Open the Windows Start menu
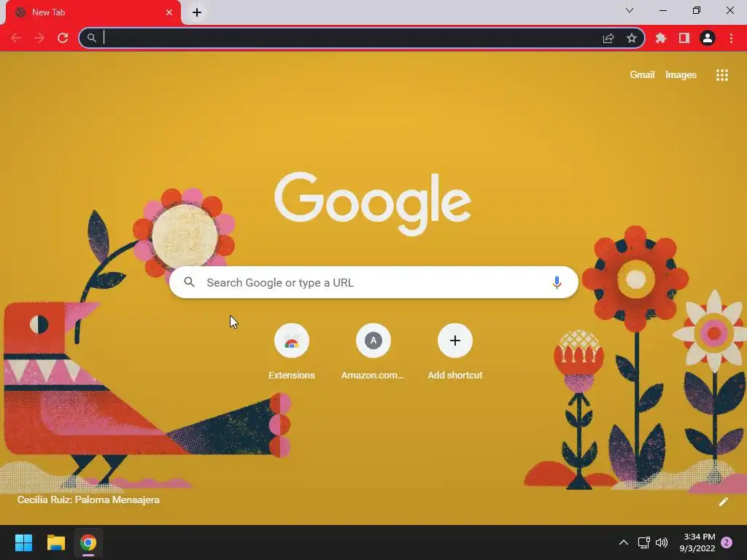 (23, 542)
